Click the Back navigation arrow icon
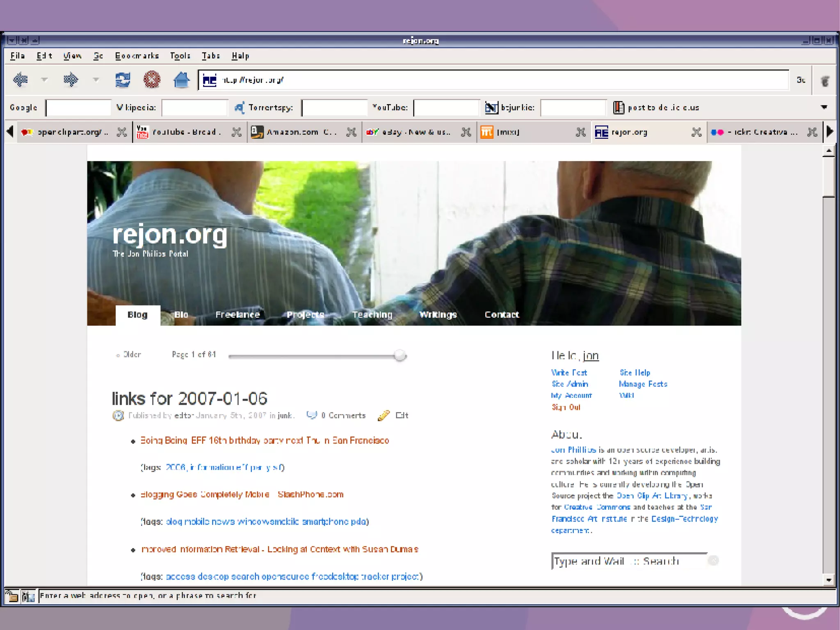The height and width of the screenshot is (630, 840). [x=20, y=79]
